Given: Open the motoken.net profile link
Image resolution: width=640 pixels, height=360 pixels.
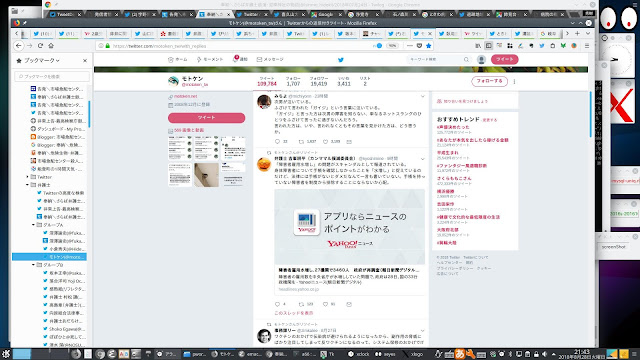Looking at the screenshot, I should 186,96.
